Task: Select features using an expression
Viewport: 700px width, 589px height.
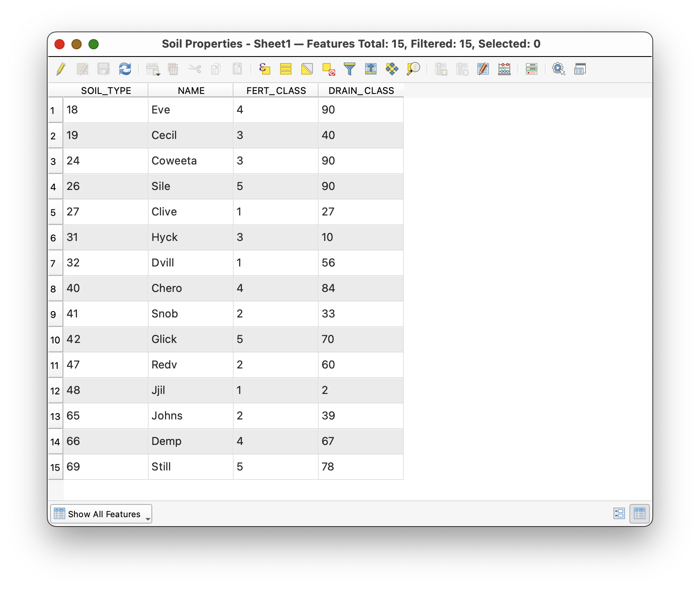Action: coord(265,69)
